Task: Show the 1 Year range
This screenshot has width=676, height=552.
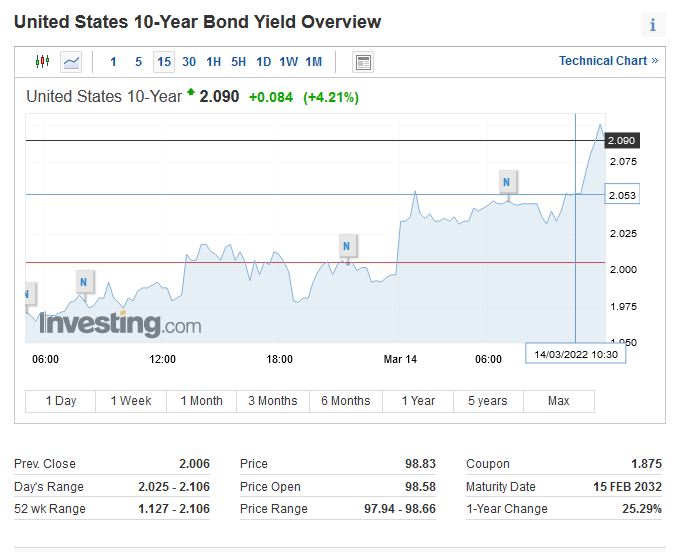Action: coord(418,401)
